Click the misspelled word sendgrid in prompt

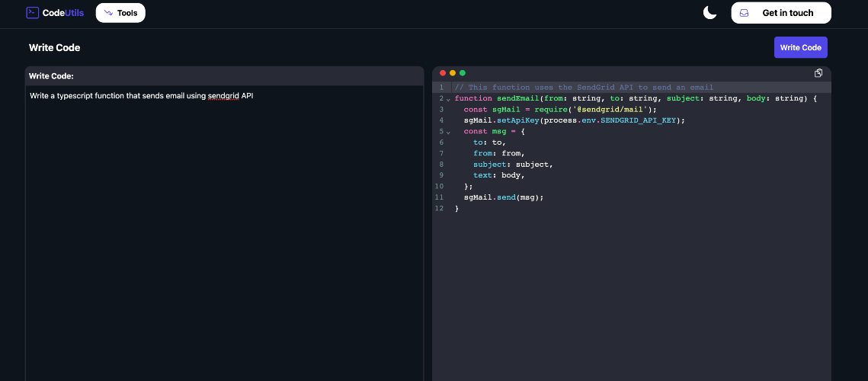point(223,96)
